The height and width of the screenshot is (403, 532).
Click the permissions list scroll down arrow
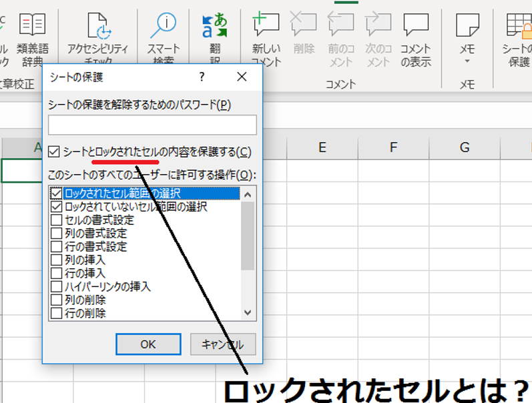tap(248, 312)
